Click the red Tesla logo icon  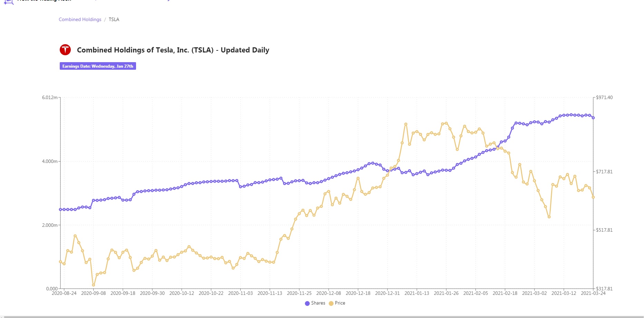pyautogui.click(x=65, y=50)
